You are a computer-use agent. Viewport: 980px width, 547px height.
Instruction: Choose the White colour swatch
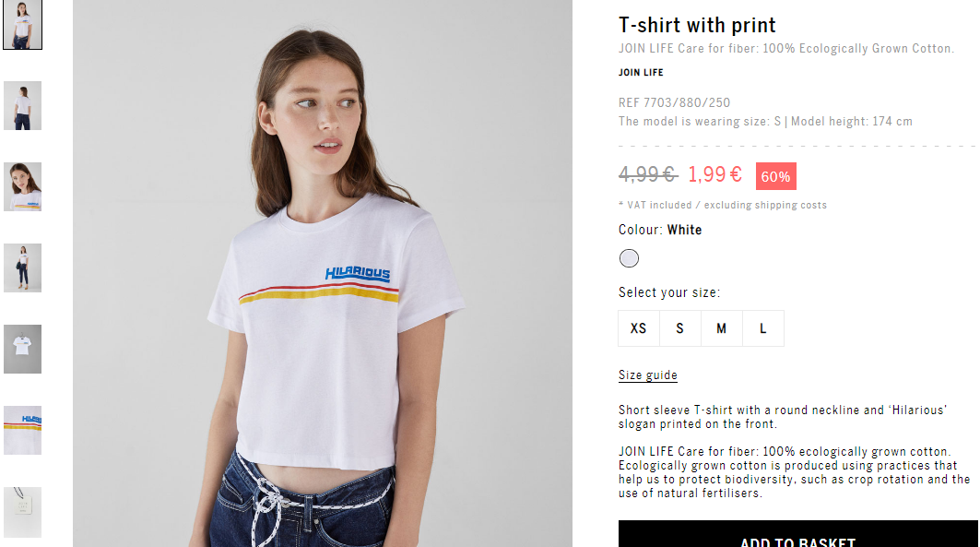pyautogui.click(x=629, y=258)
